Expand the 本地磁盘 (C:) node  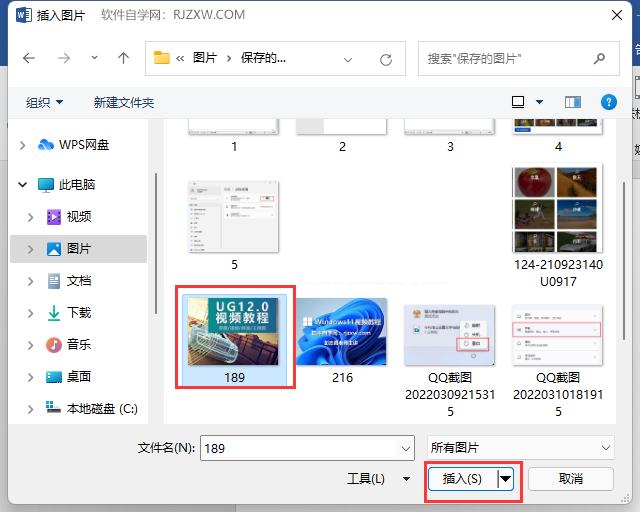pyautogui.click(x=30, y=409)
